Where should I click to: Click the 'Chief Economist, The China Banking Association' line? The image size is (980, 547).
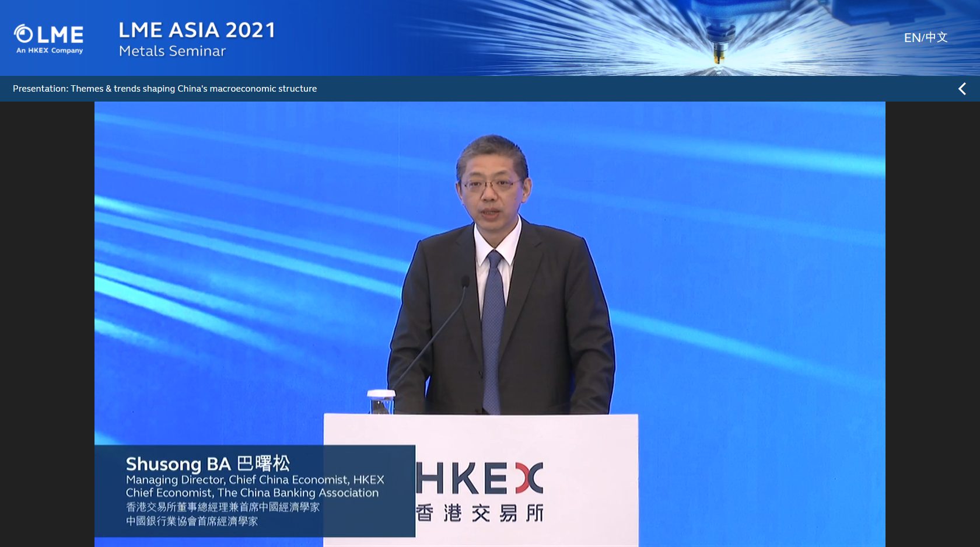[x=252, y=493]
